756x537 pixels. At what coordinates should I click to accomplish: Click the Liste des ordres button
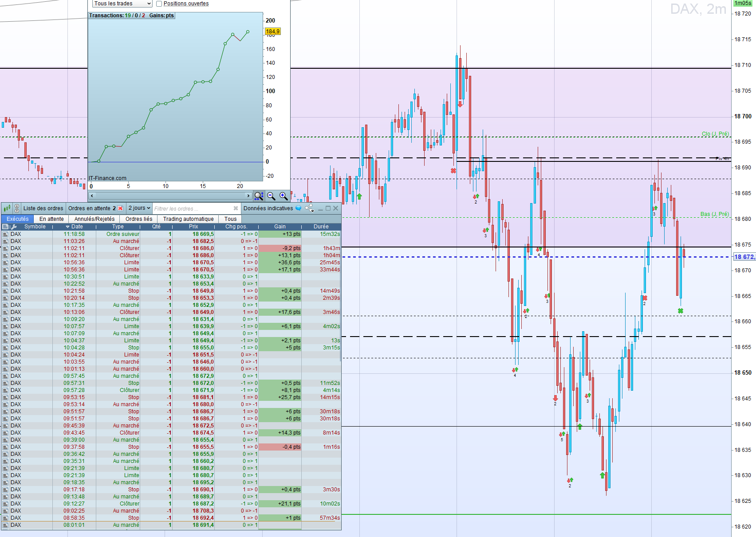pos(43,208)
